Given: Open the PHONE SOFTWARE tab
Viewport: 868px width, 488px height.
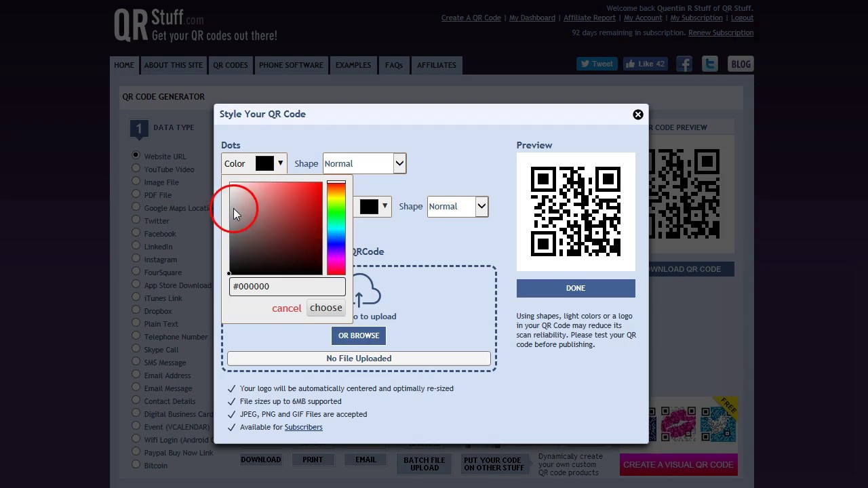Looking at the screenshot, I should pyautogui.click(x=291, y=65).
